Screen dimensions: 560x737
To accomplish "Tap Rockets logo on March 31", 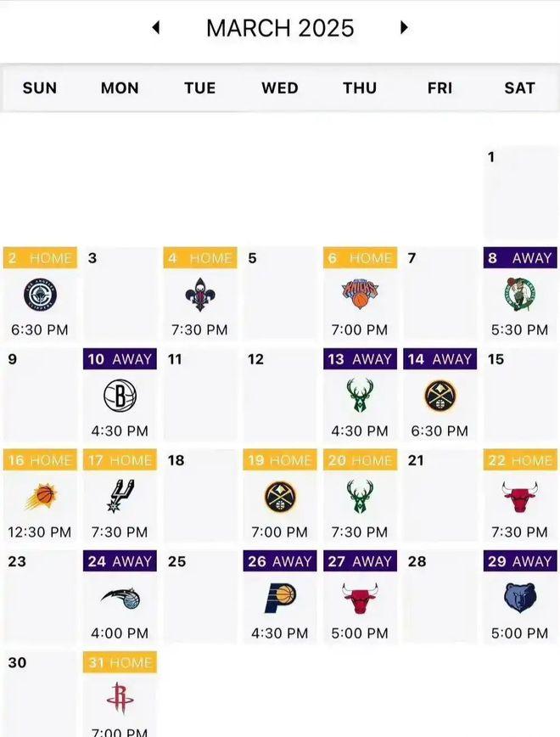I will [x=120, y=699].
